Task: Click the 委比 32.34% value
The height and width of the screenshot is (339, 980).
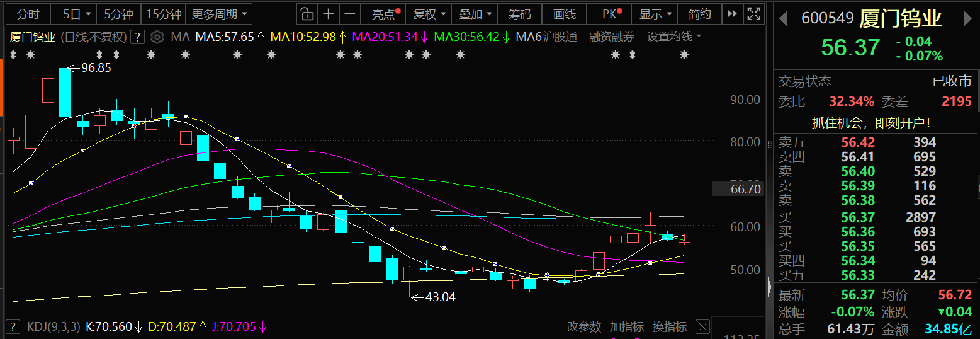Action: (852, 101)
